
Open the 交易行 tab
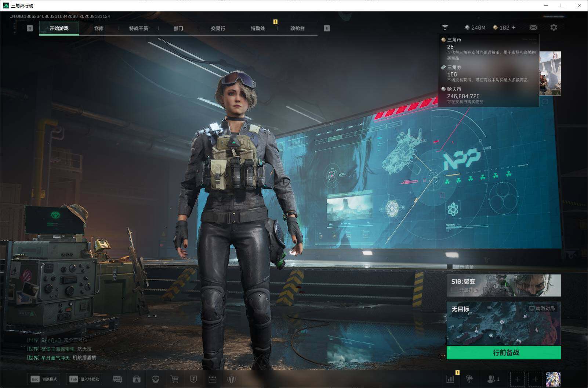coord(218,28)
